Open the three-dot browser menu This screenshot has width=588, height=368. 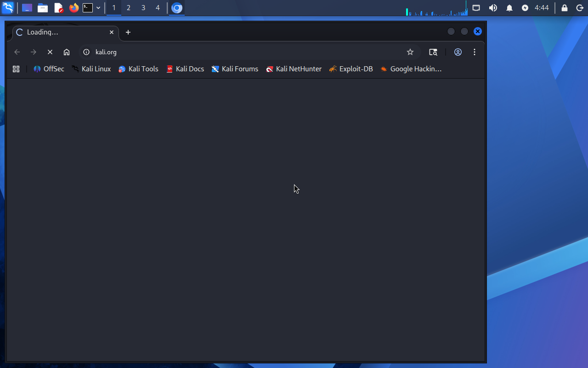click(475, 52)
